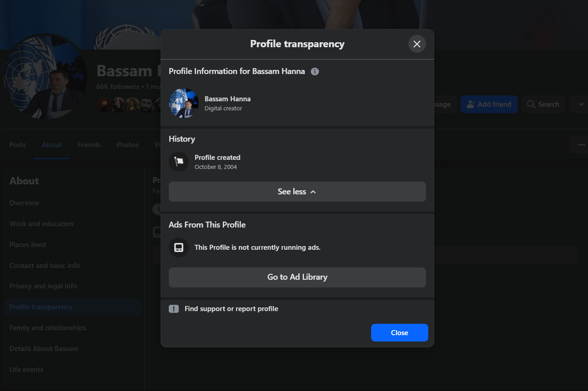Open the Friends tab
Viewport: 588px width, 391px height.
[x=89, y=145]
